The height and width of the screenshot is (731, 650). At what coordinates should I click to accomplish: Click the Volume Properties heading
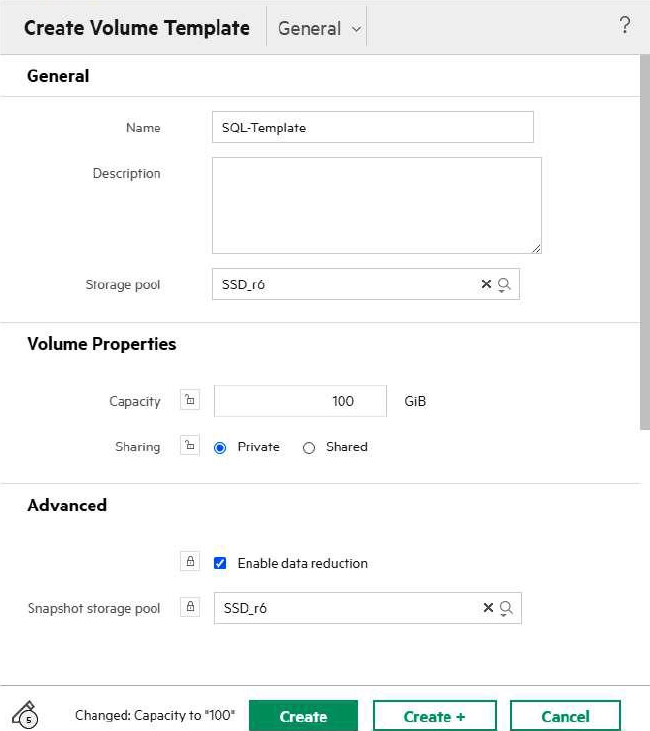[x=102, y=344]
